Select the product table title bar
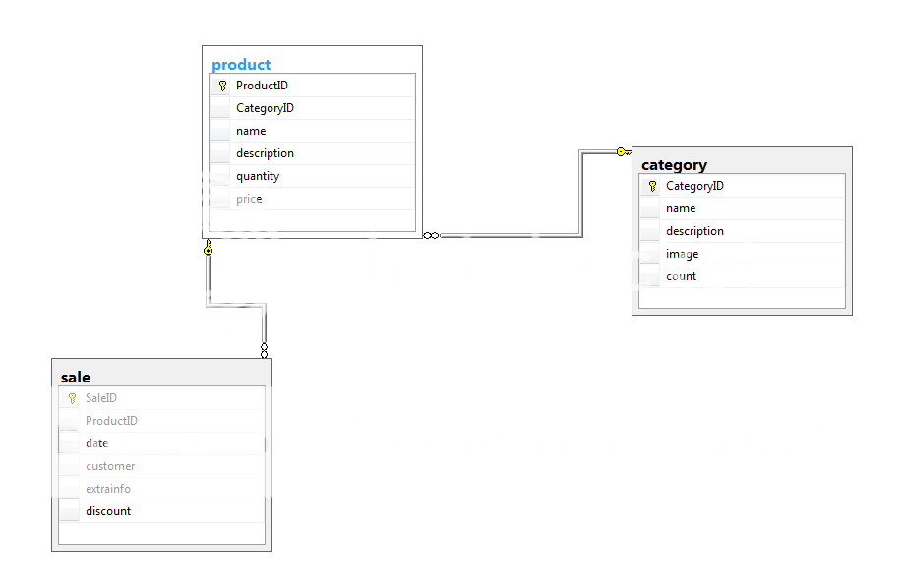 pos(241,63)
